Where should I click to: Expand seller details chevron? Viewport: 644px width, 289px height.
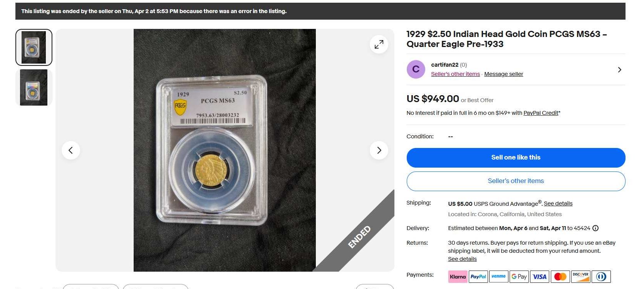pos(619,70)
